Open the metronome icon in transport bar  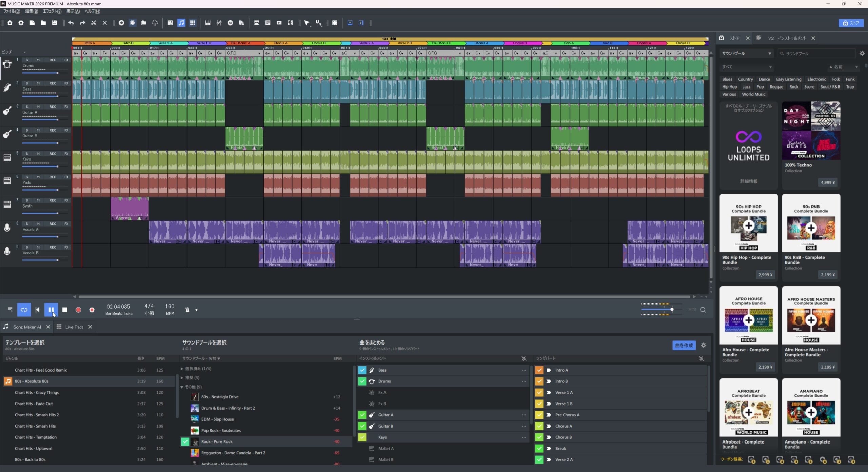(187, 310)
